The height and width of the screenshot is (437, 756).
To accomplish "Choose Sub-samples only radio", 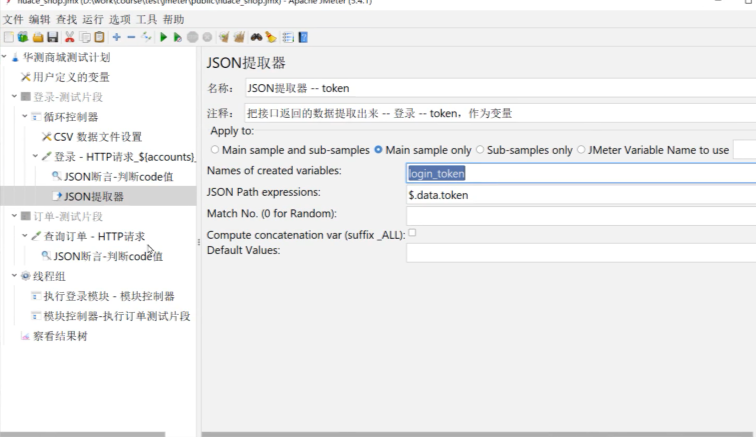I will coord(480,150).
